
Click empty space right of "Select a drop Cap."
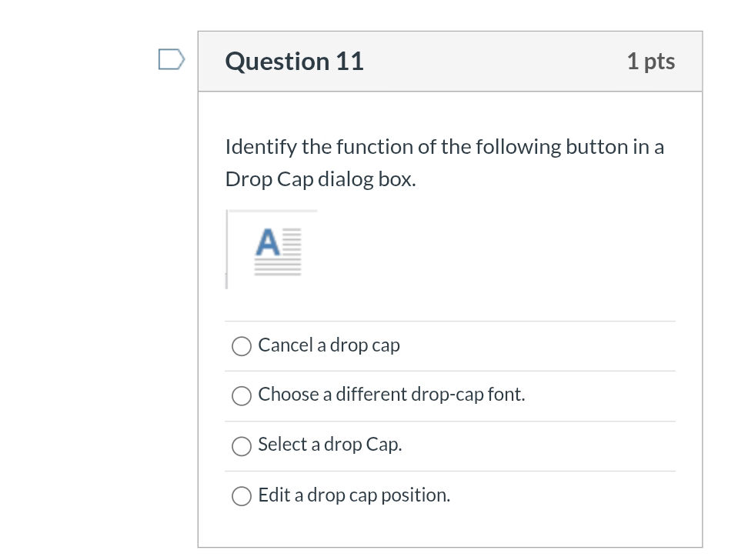click(539, 445)
